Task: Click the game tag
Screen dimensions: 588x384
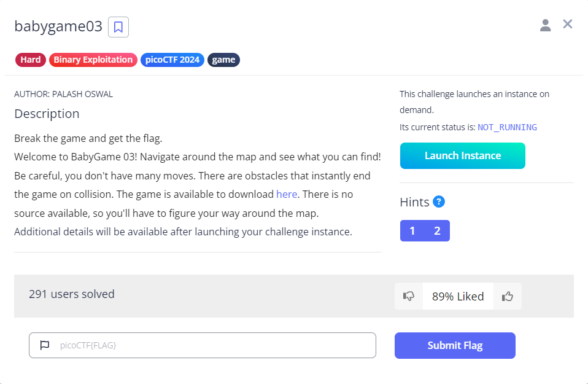Action: [223, 60]
